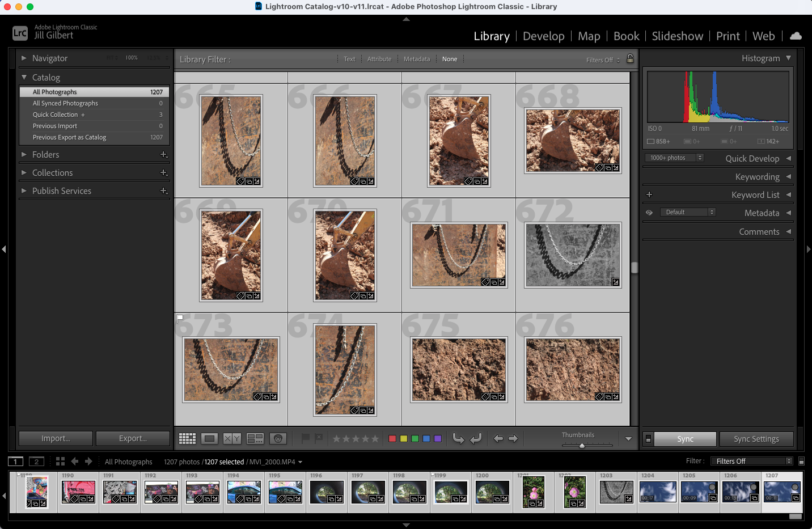Click the Import button
The height and width of the screenshot is (529, 812).
(55, 438)
